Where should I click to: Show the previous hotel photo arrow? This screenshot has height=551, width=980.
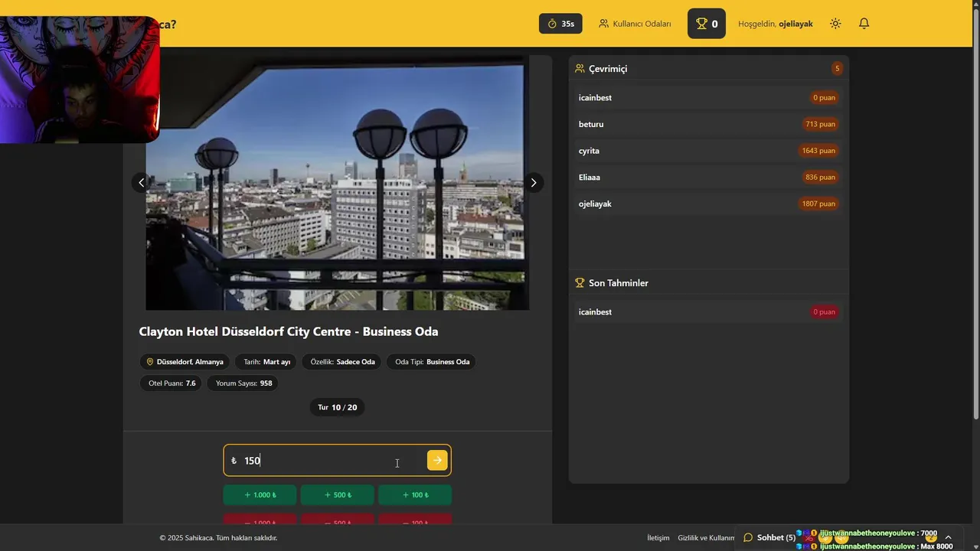[141, 183]
